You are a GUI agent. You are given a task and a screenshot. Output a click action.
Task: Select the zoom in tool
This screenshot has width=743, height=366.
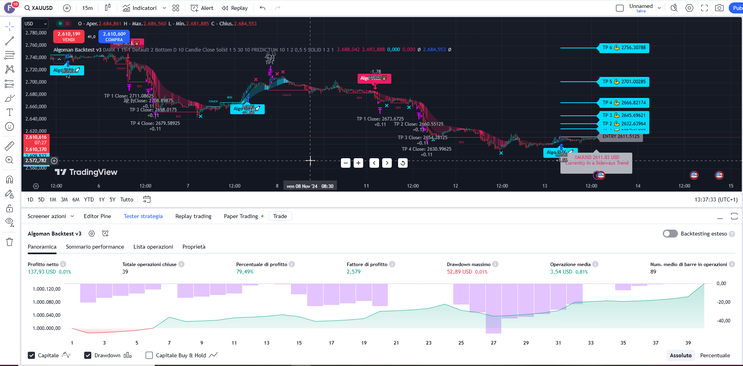[x=9, y=160]
